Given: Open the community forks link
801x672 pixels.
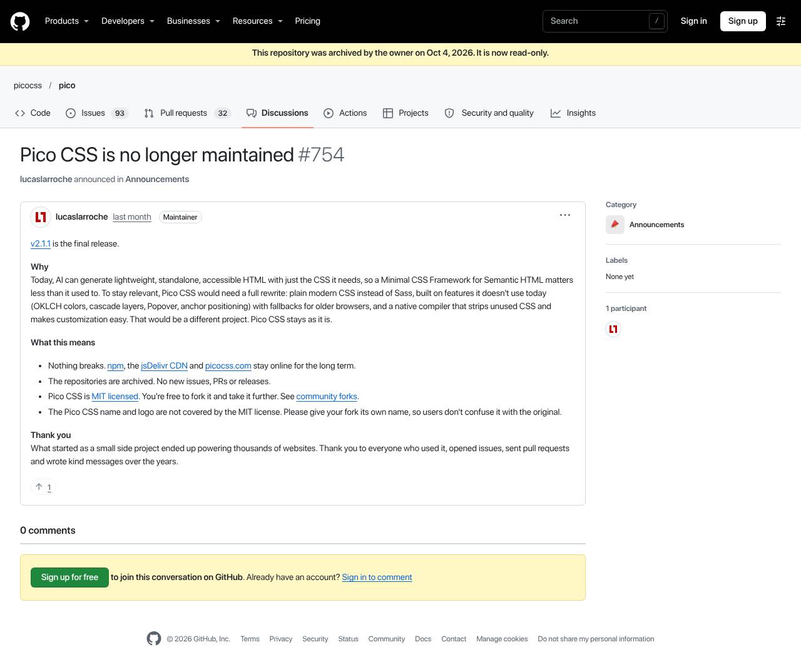Looking at the screenshot, I should click(327, 397).
